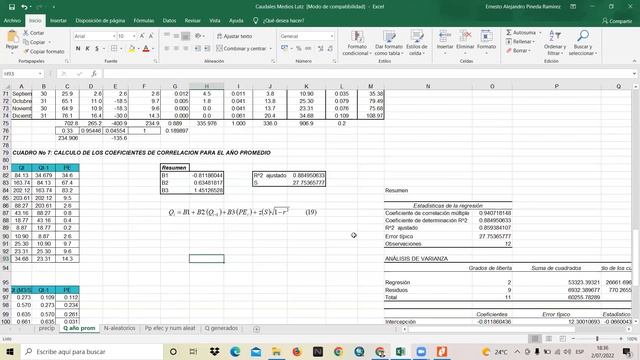Click the Cortar scissors button
This screenshot has height=360, width=640.
[x=33, y=33]
